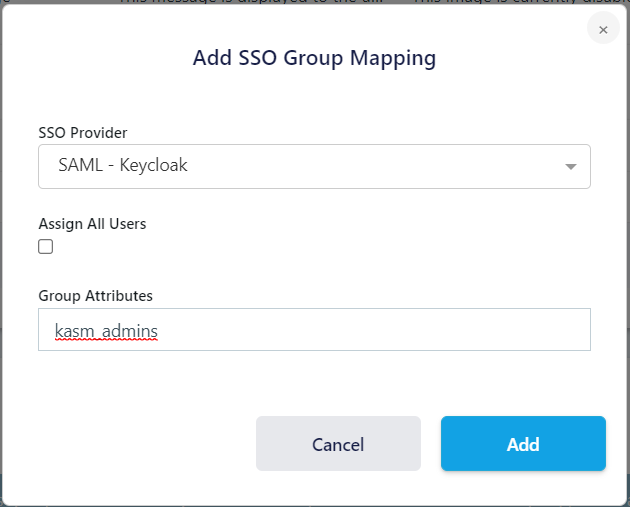Viewport: 630px width, 507px height.
Task: Click the SSO Provider label
Action: point(83,132)
